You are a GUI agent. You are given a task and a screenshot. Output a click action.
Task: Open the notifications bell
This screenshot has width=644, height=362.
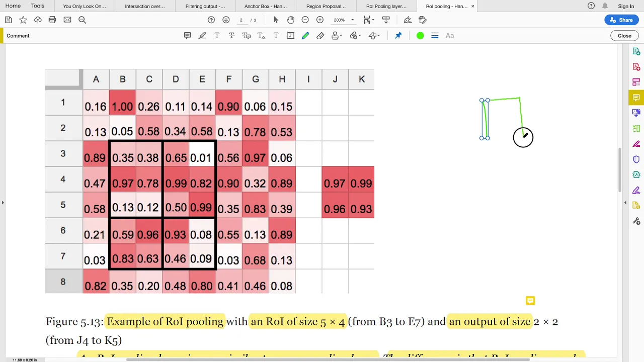tap(605, 6)
